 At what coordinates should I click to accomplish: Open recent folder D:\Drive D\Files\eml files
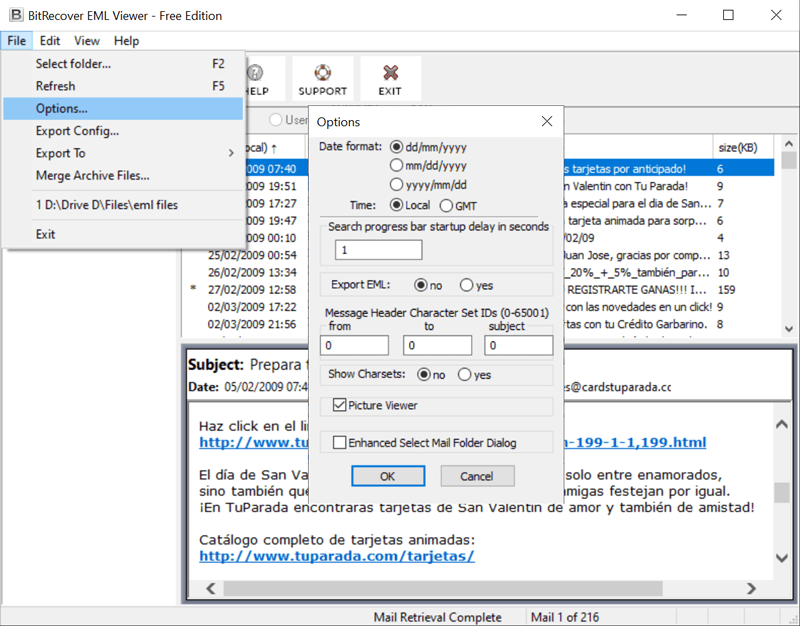pyautogui.click(x=123, y=205)
